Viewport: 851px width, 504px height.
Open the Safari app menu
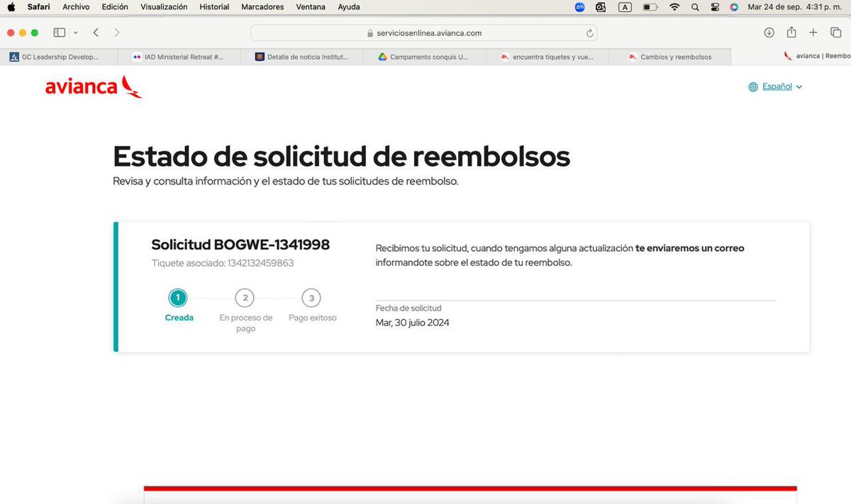tap(38, 7)
